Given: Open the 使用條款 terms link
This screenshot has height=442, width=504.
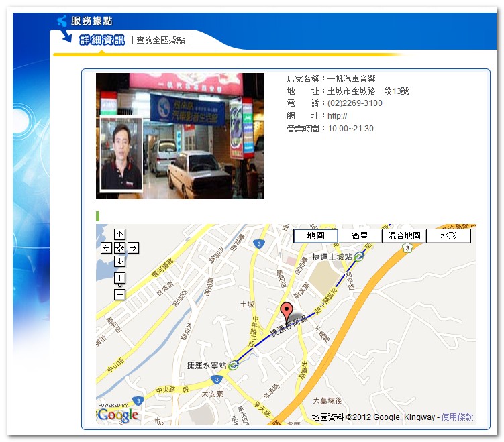Looking at the screenshot, I should click(457, 417).
